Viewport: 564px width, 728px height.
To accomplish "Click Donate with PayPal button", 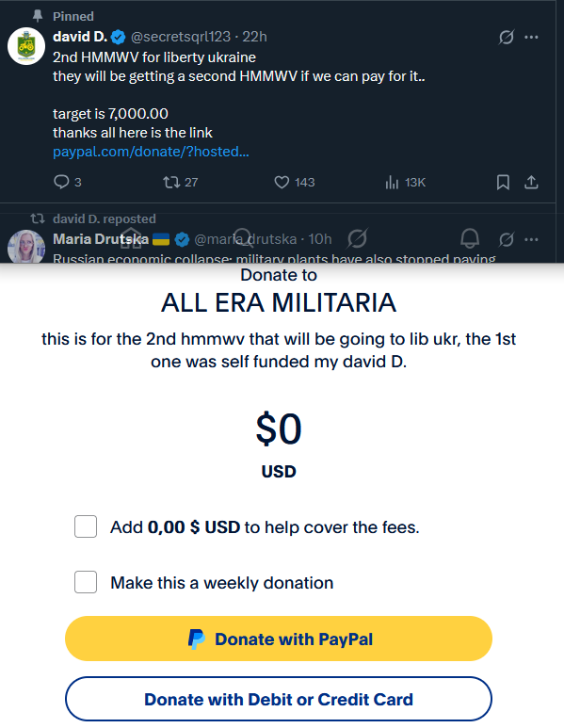I will (279, 639).
